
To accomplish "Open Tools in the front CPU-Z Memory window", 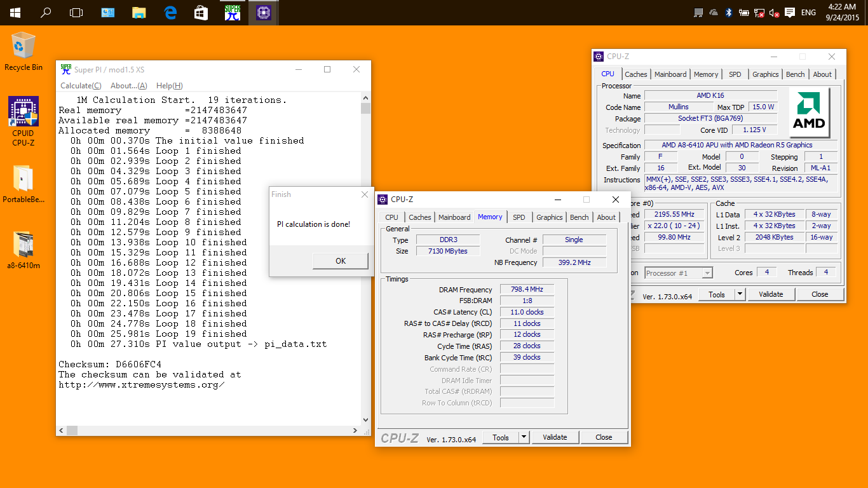I will 501,437.
